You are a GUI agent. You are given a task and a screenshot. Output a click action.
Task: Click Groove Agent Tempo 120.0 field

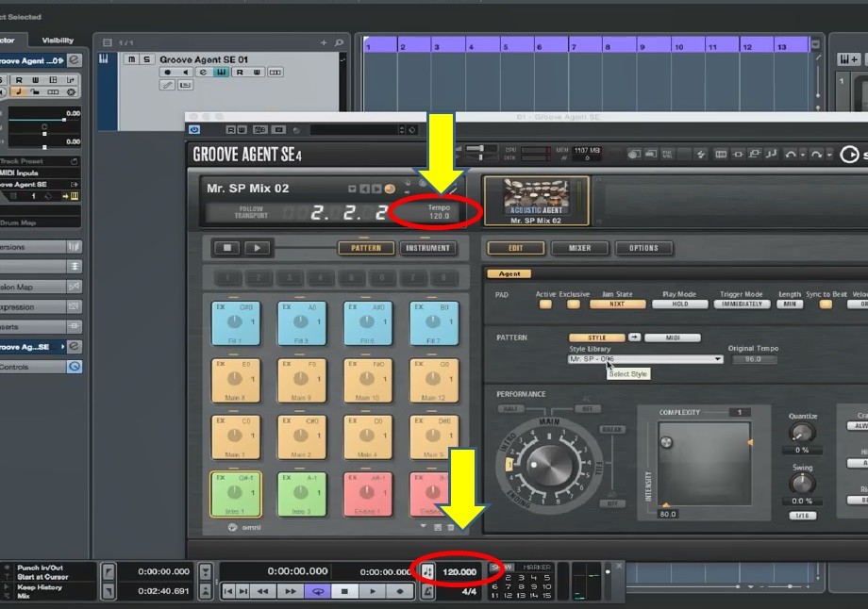tap(439, 212)
